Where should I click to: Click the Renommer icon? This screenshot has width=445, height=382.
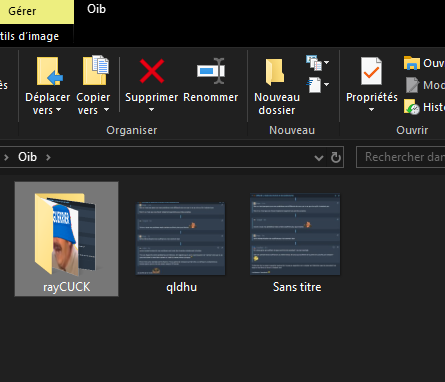click(211, 71)
